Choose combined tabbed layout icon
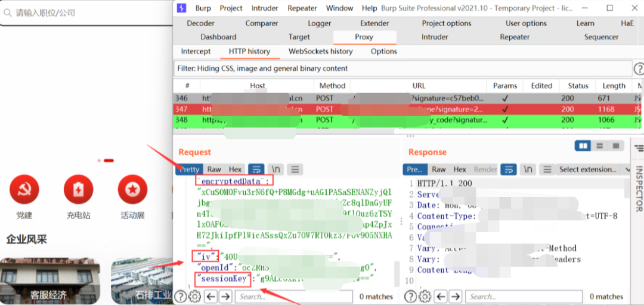Viewport: 644px width, 305px height. [615, 146]
